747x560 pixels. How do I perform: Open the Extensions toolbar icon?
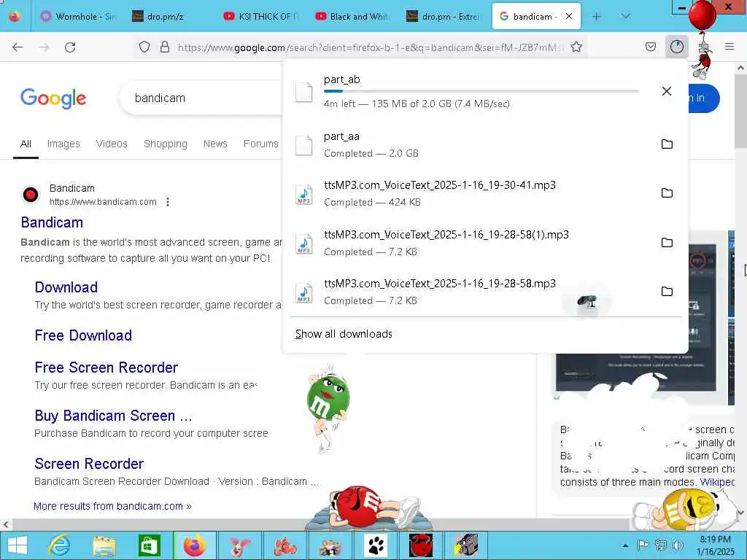pyautogui.click(x=704, y=47)
